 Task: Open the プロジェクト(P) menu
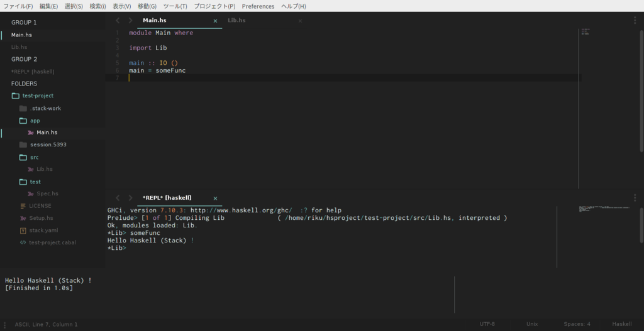coord(215,6)
